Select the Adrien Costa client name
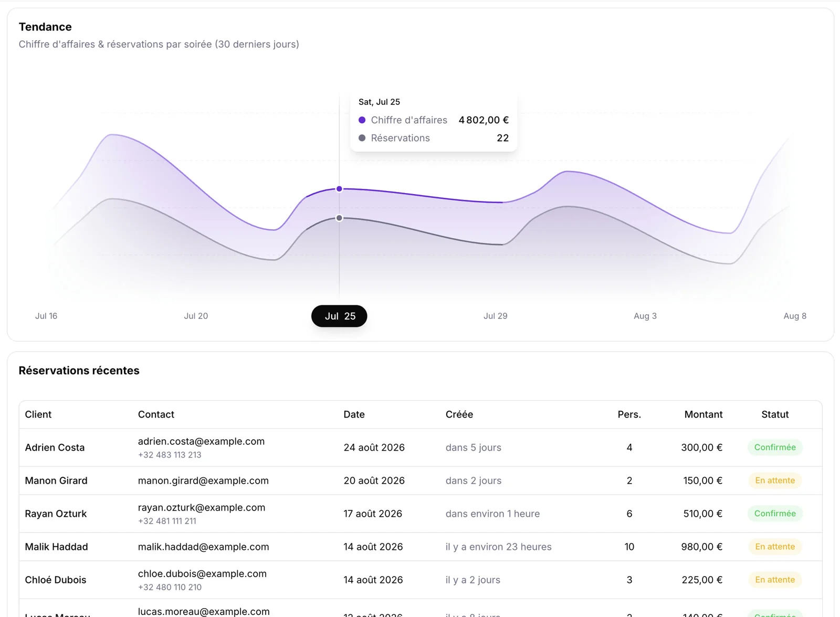 click(55, 448)
